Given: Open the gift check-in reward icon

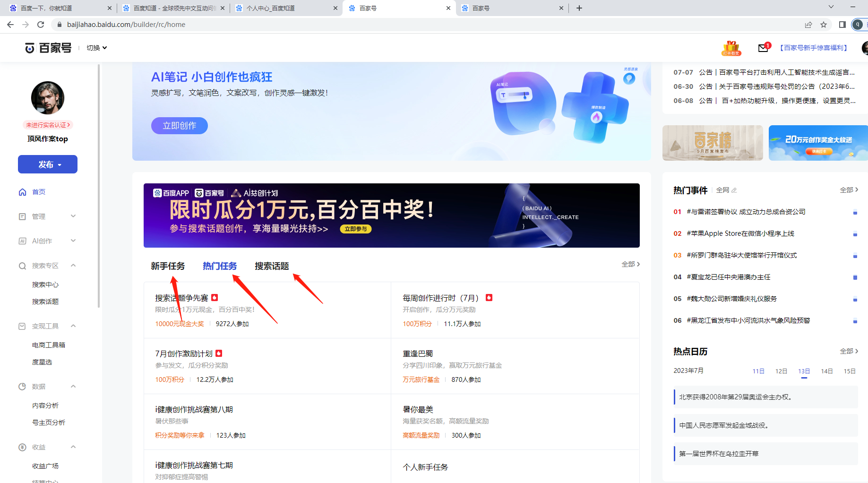Looking at the screenshot, I should tap(731, 48).
